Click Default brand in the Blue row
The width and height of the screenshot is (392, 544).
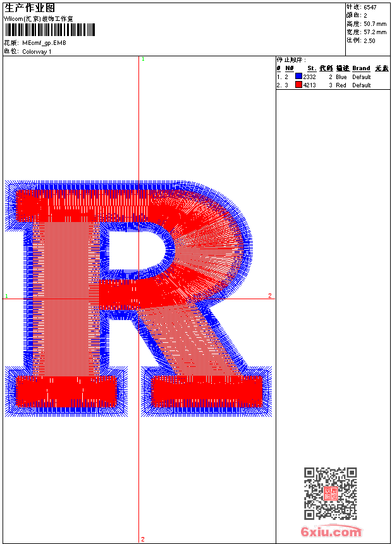[x=362, y=77]
